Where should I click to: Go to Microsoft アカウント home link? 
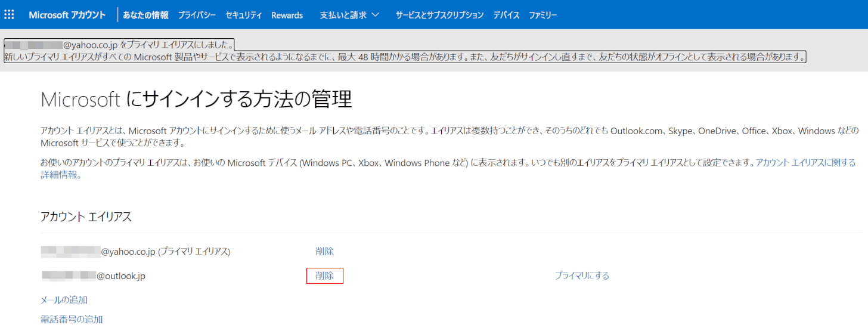tap(67, 15)
